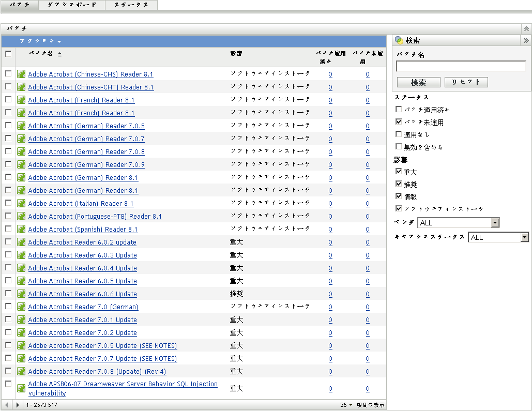This screenshot has height=411, width=532.
Task: Click patch icon beside Adobe Acrobat (German) Reader 7.0.7
Action: pos(21,139)
